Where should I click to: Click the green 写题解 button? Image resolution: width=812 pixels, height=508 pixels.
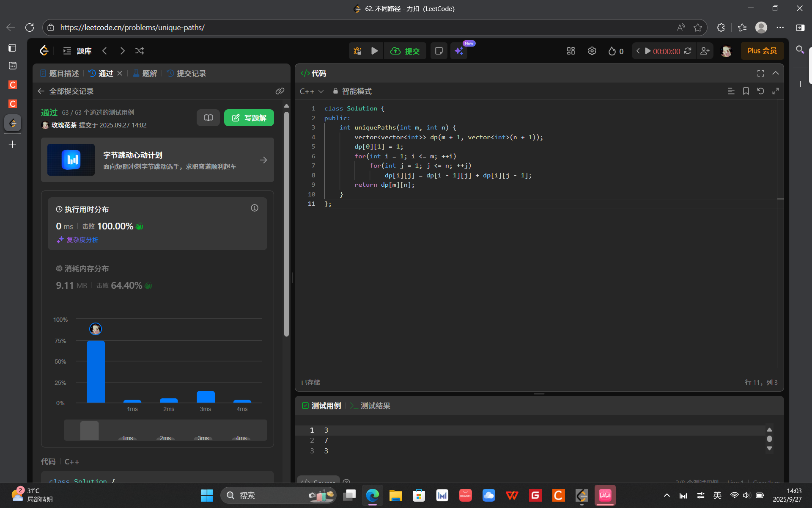tap(249, 118)
